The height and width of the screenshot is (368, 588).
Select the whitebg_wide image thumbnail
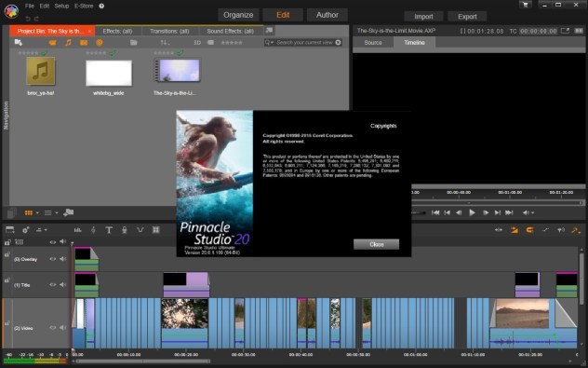coord(109,73)
